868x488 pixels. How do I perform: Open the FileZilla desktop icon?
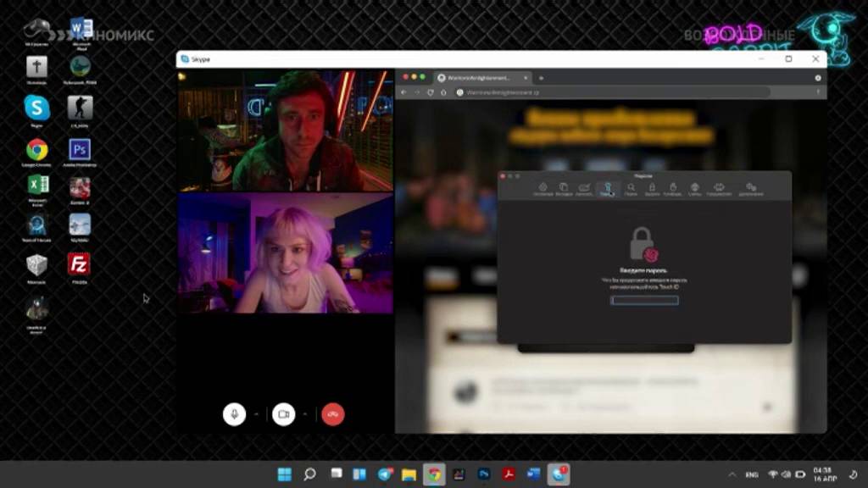coord(79,269)
